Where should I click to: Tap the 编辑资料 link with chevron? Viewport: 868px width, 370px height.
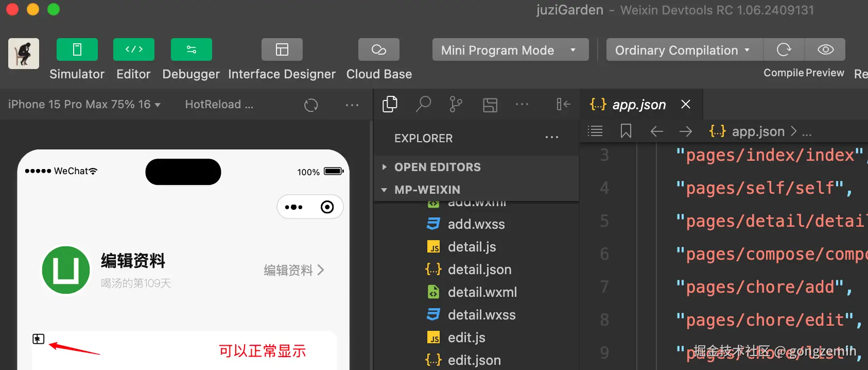tap(294, 270)
